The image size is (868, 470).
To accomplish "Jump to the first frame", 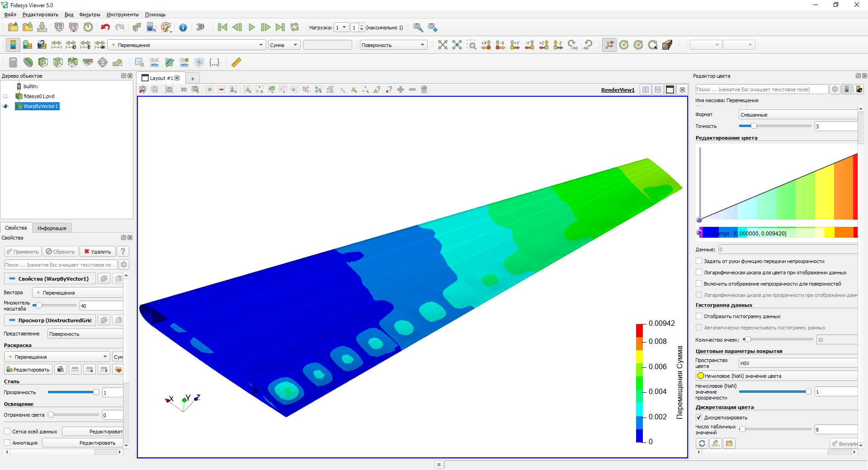I will point(222,27).
